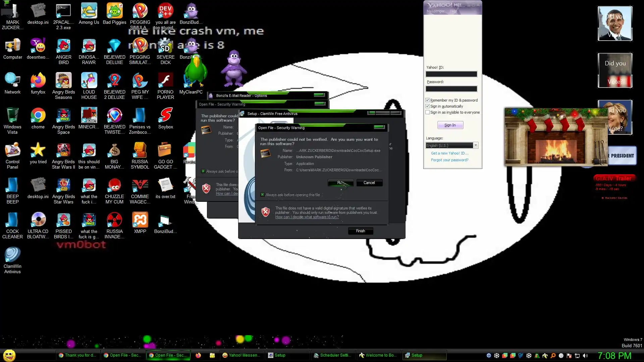Click the emoji Start button

pyautogui.click(x=9, y=355)
